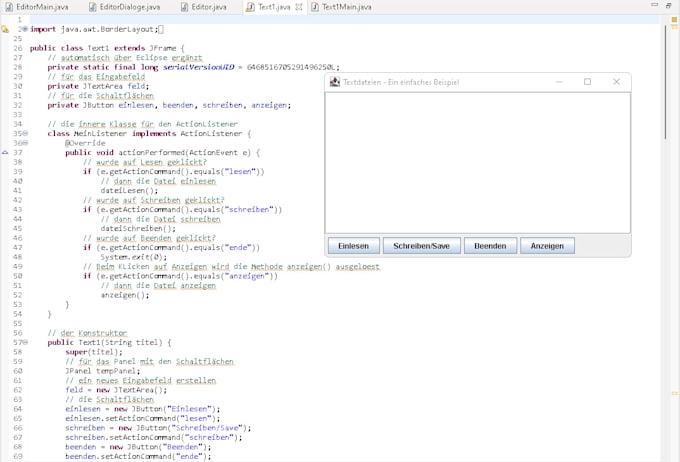Click the Java icon in Textdateien window title
The width and height of the screenshot is (680, 462).
[335, 82]
